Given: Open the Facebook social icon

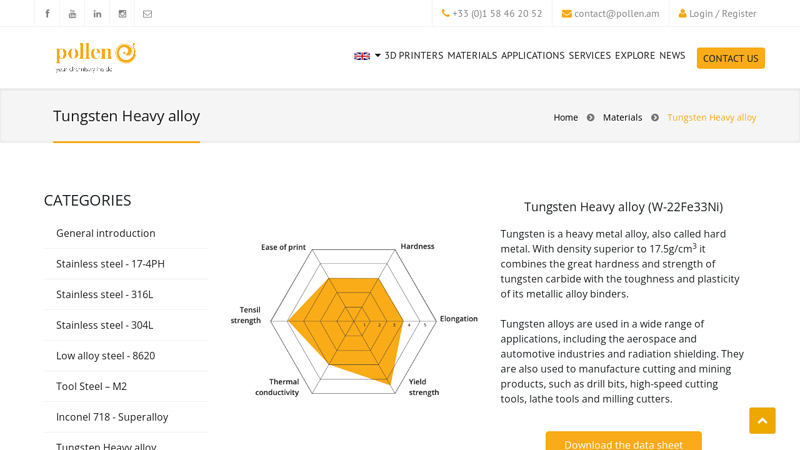Looking at the screenshot, I should 47,14.
